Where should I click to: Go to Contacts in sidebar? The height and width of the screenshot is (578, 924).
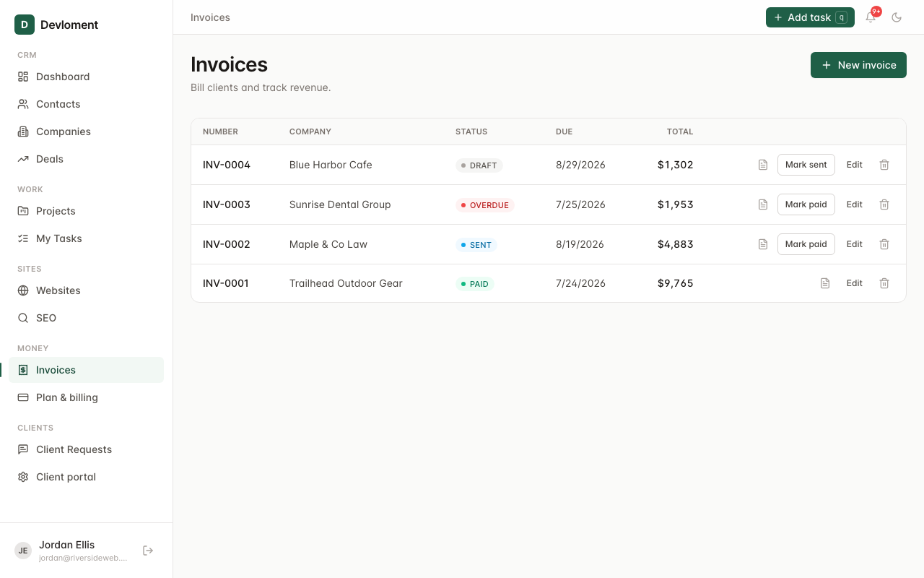click(86, 104)
